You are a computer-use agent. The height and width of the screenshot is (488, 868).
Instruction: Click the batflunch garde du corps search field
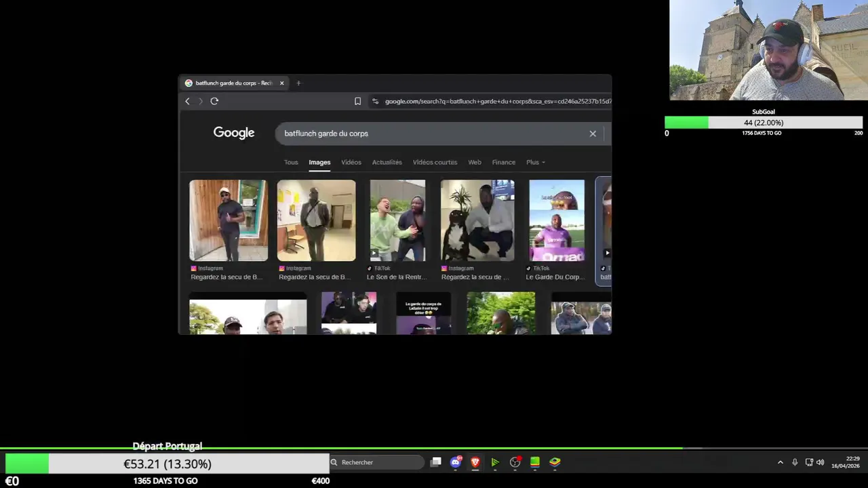[434, 134]
